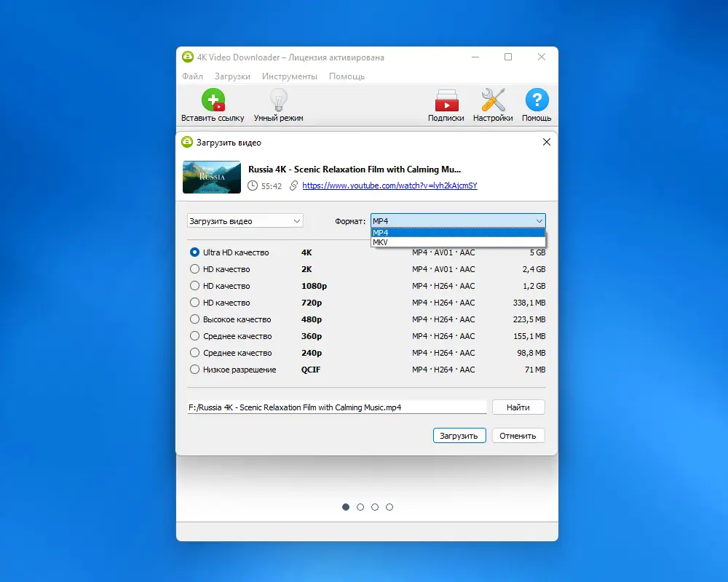The image size is (728, 582).
Task: Open the YouTube video URL link
Action: [x=389, y=186]
